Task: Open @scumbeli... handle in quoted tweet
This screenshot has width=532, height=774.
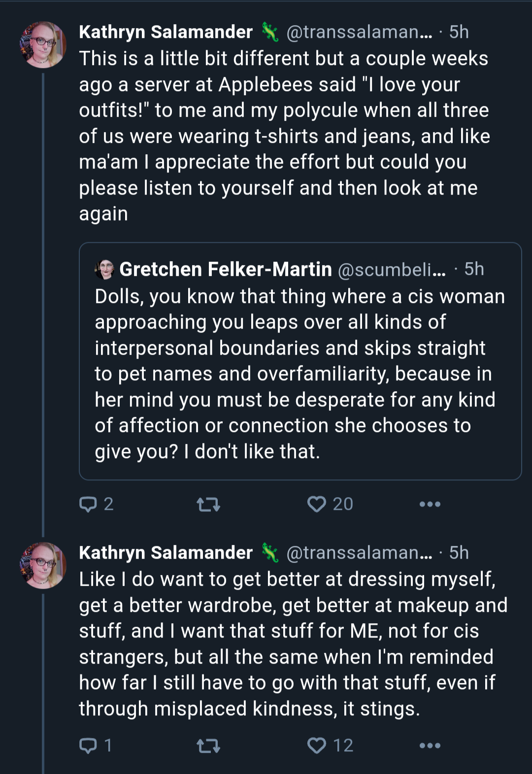Action: pyautogui.click(x=392, y=270)
